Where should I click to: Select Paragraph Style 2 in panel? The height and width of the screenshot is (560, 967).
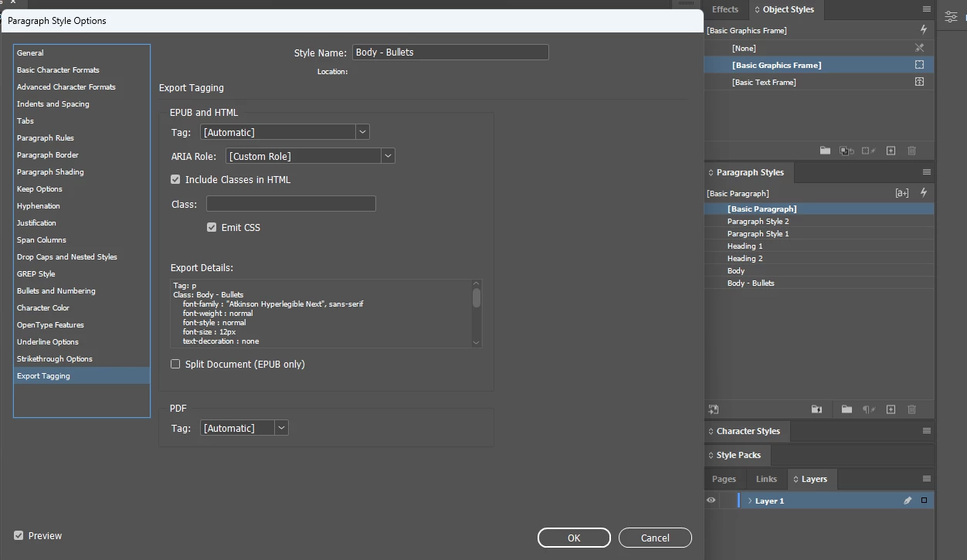point(819,221)
